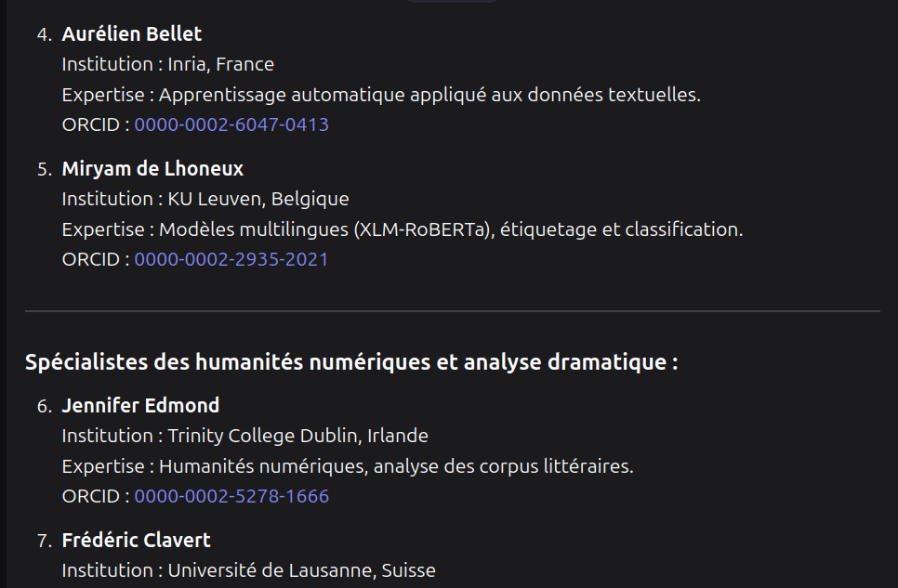Click list number 6 beside Jennifer Edmond
This screenshot has width=898, height=588.
point(43,406)
